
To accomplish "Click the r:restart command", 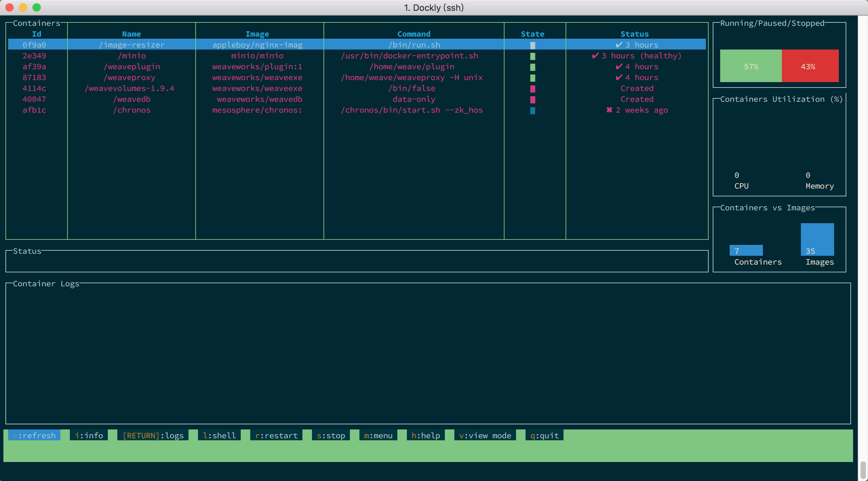I will pyautogui.click(x=276, y=435).
